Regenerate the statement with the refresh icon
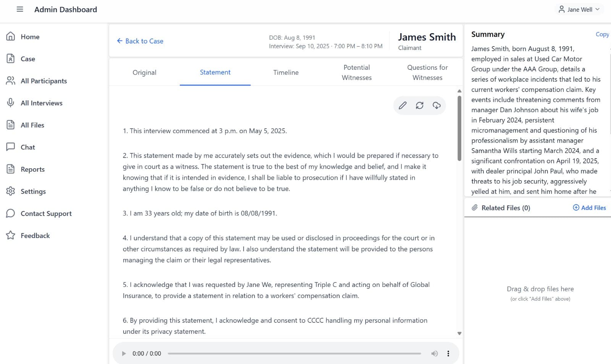The height and width of the screenshot is (364, 611). coord(420,105)
